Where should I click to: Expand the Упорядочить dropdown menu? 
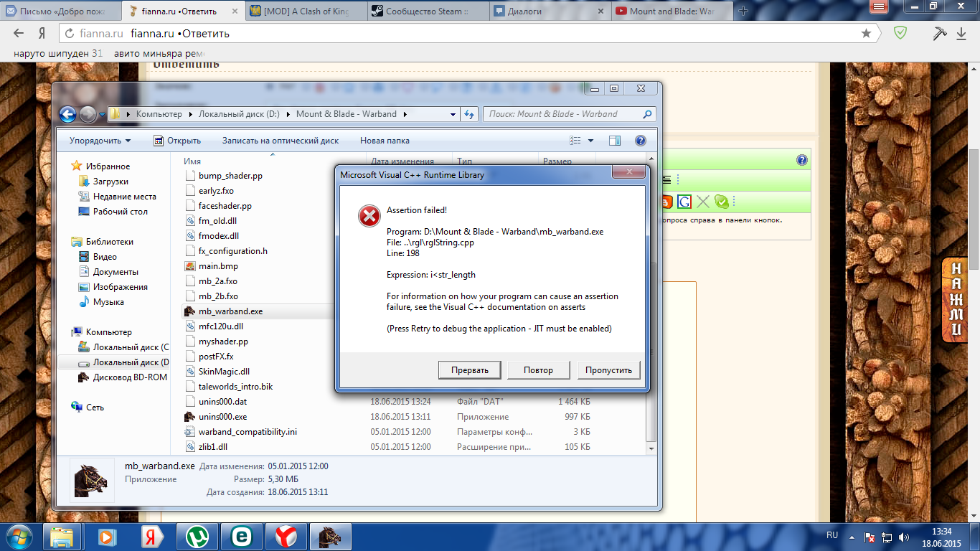(100, 141)
